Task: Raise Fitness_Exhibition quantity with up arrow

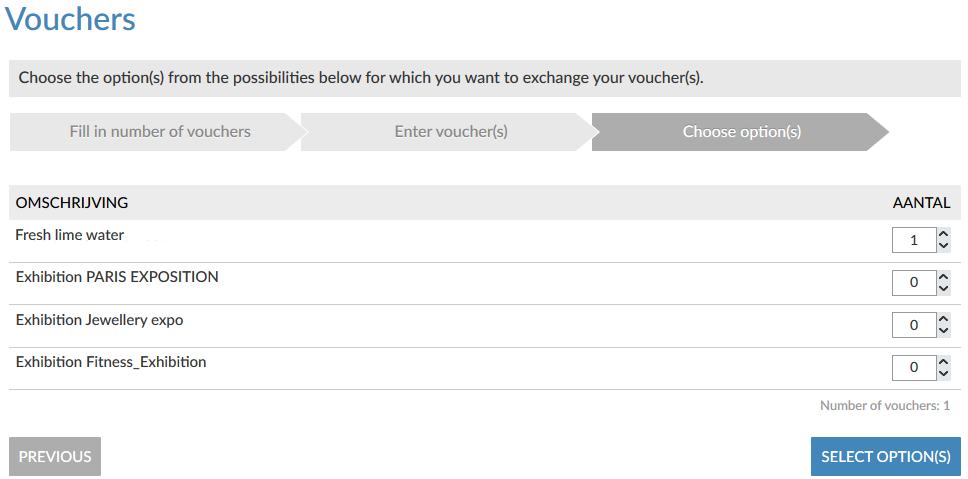Action: 943,361
